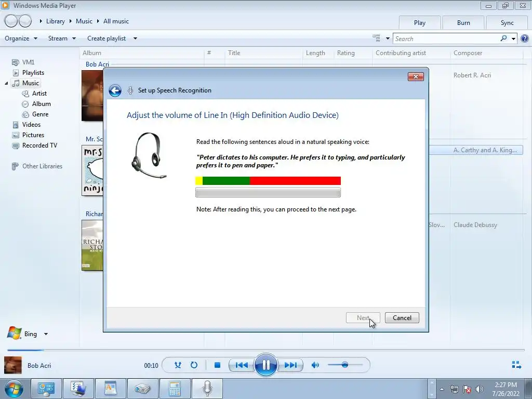Pause playback in Media Player
This screenshot has height=399, width=532.
click(x=265, y=365)
